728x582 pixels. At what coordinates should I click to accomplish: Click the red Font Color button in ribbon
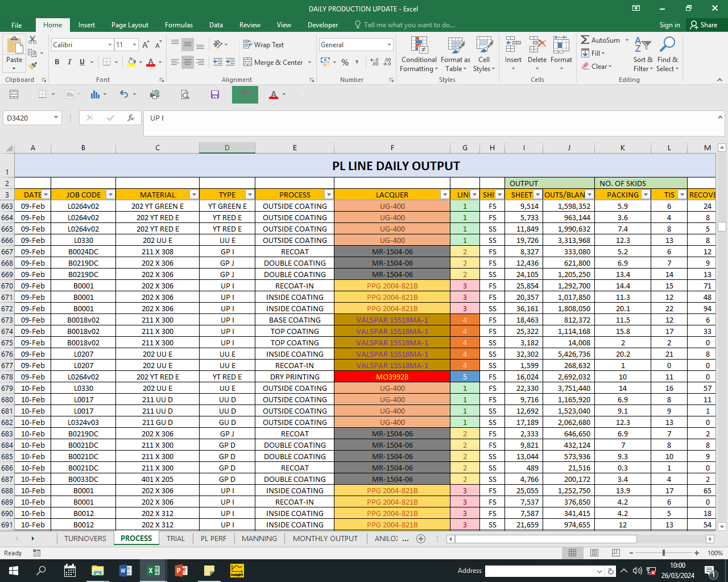click(151, 62)
